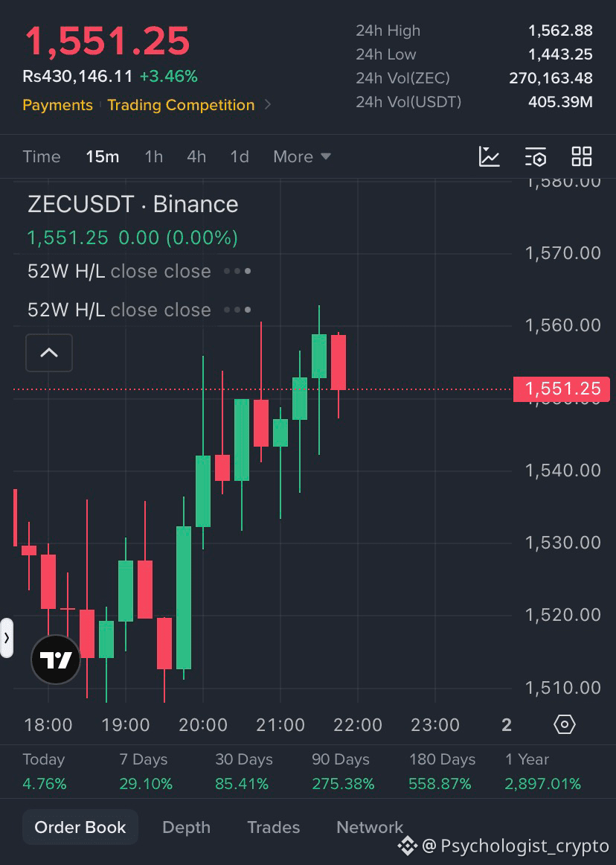
Task: Expand the left side panel arrow
Action: (6, 638)
